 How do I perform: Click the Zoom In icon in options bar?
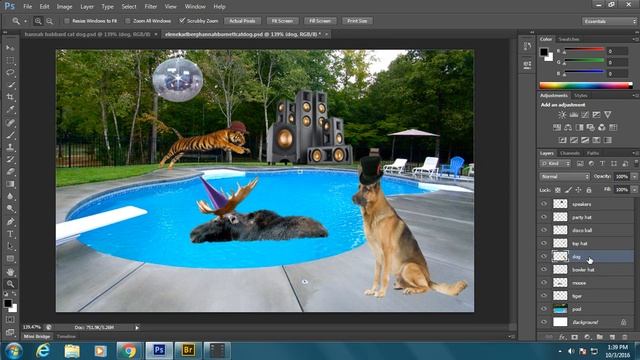point(38,21)
